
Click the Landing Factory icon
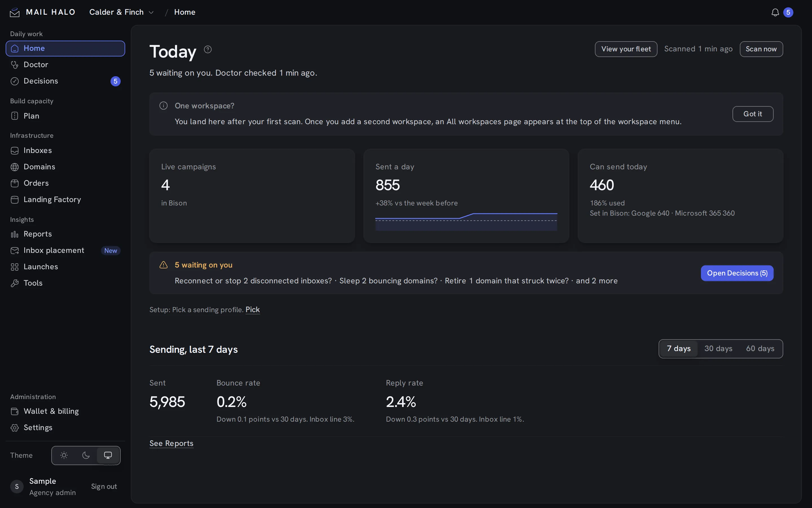click(14, 200)
